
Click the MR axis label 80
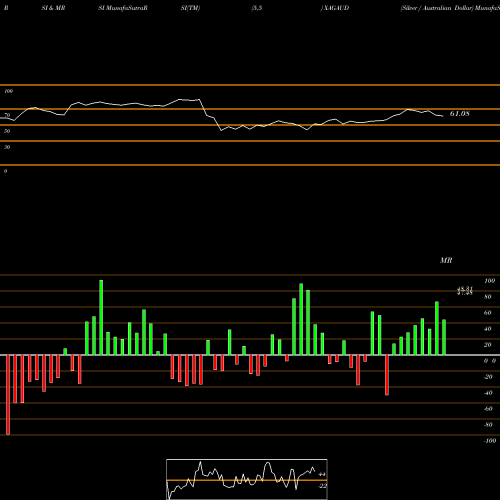488,297
